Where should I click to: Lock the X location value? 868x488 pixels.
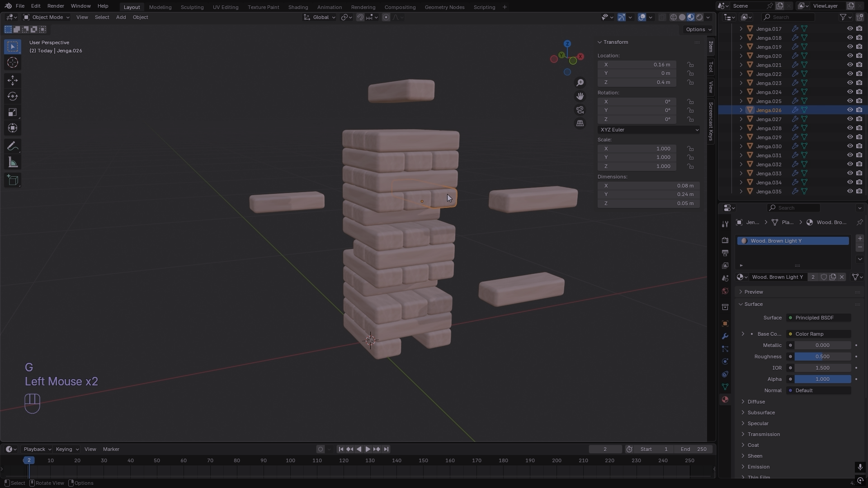pos(690,65)
